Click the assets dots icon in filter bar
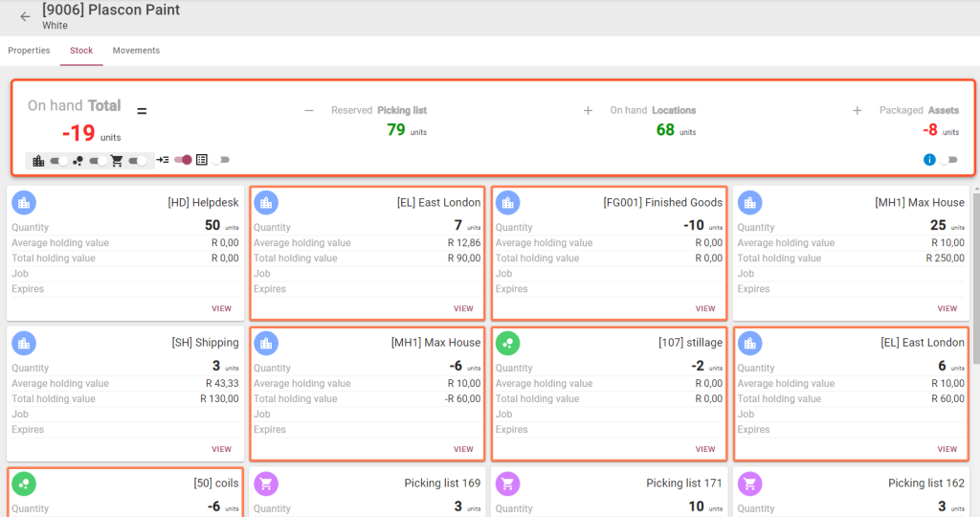Screen dimensions: 980x517 pyautogui.click(x=78, y=161)
